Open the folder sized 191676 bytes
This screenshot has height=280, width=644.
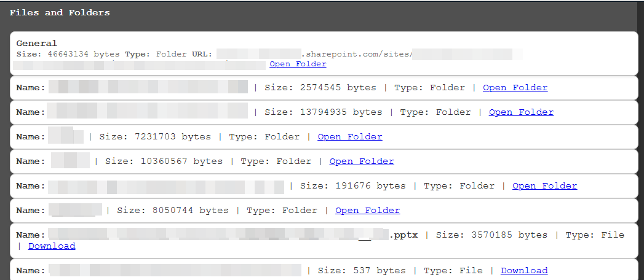[x=544, y=186]
